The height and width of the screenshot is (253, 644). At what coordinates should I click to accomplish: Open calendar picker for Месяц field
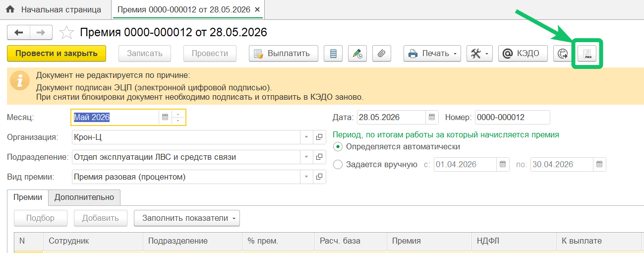pos(165,118)
